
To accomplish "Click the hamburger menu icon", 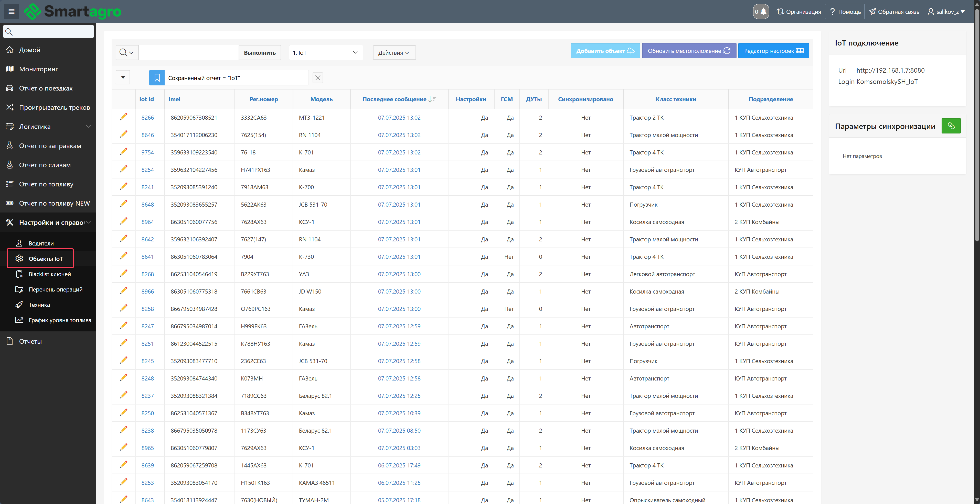I will point(12,12).
